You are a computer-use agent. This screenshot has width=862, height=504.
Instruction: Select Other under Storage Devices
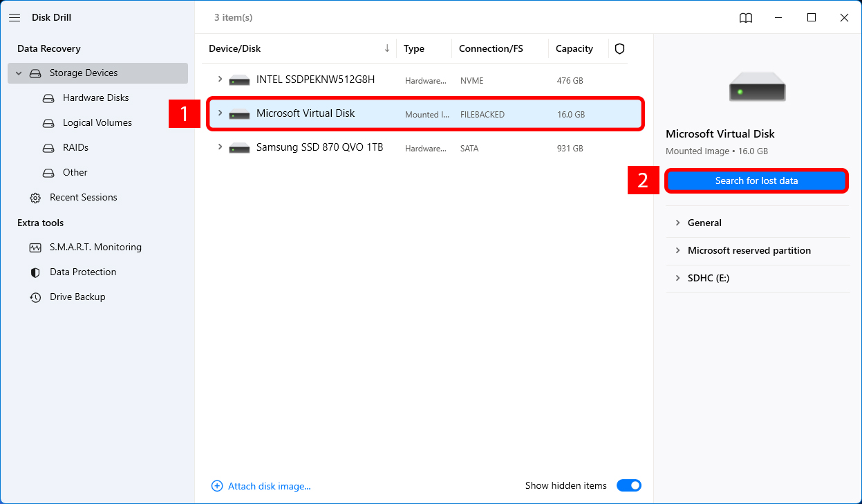(x=74, y=172)
